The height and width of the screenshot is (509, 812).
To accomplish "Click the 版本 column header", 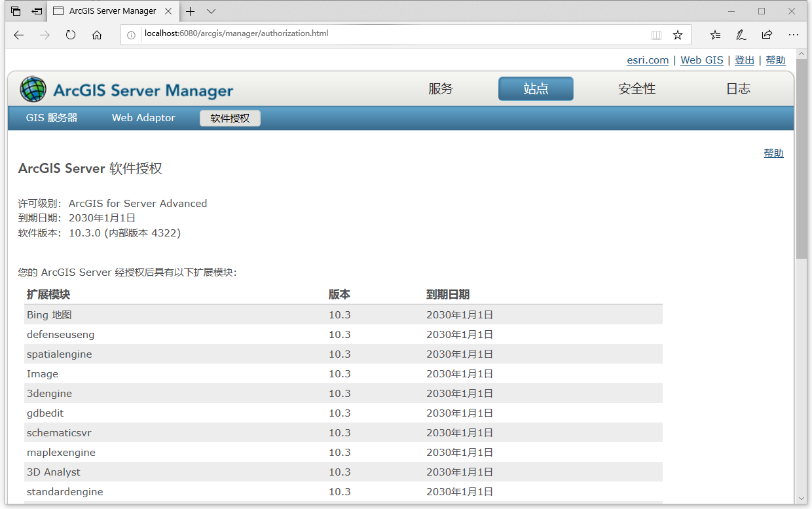I will pyautogui.click(x=339, y=295).
